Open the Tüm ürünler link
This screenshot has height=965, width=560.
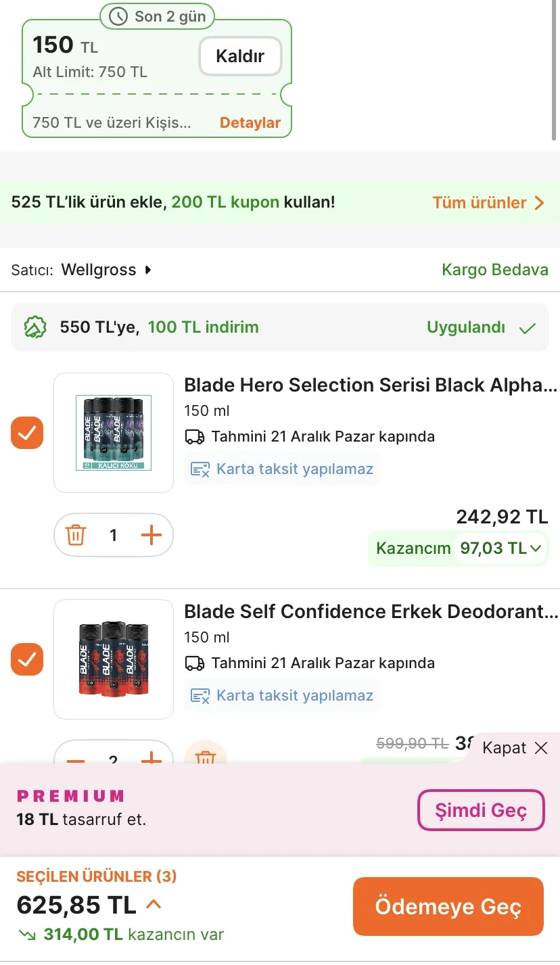pyautogui.click(x=488, y=203)
